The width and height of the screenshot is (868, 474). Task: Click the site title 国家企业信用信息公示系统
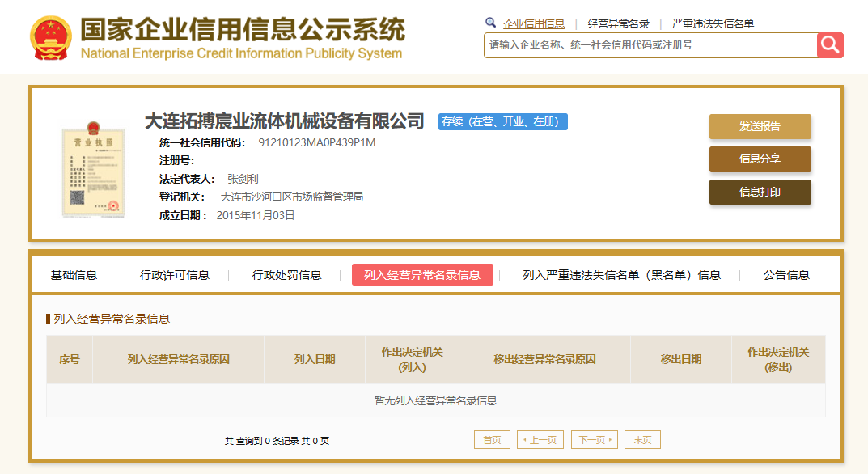(243, 29)
